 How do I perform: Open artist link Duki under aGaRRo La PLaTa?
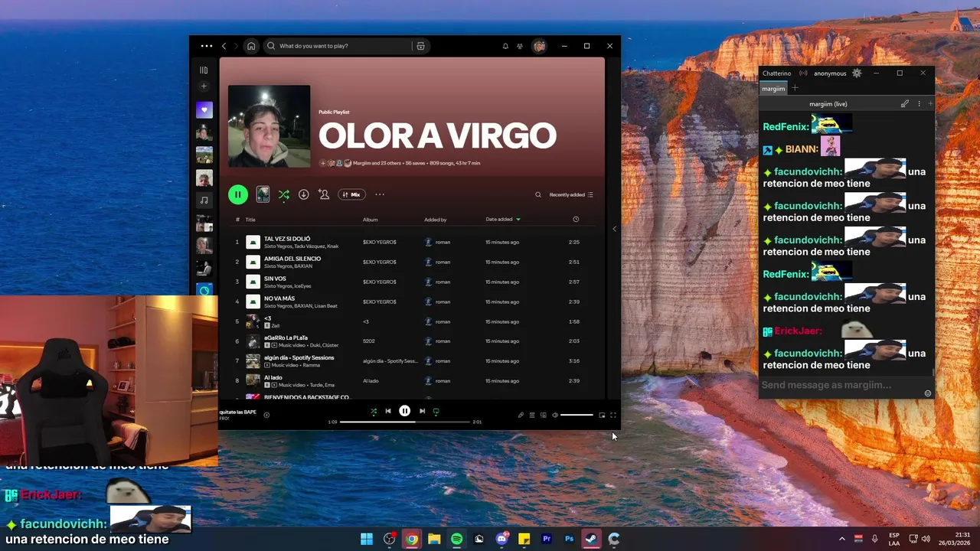coord(315,345)
